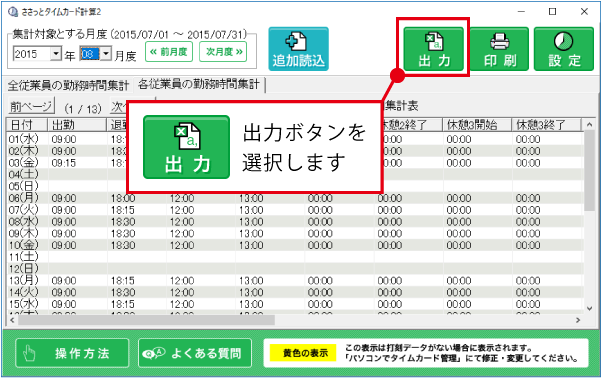The image size is (601, 378).
Task: Switch to 全従業員の勤務時間集計 tab
Action: pyautogui.click(x=68, y=85)
